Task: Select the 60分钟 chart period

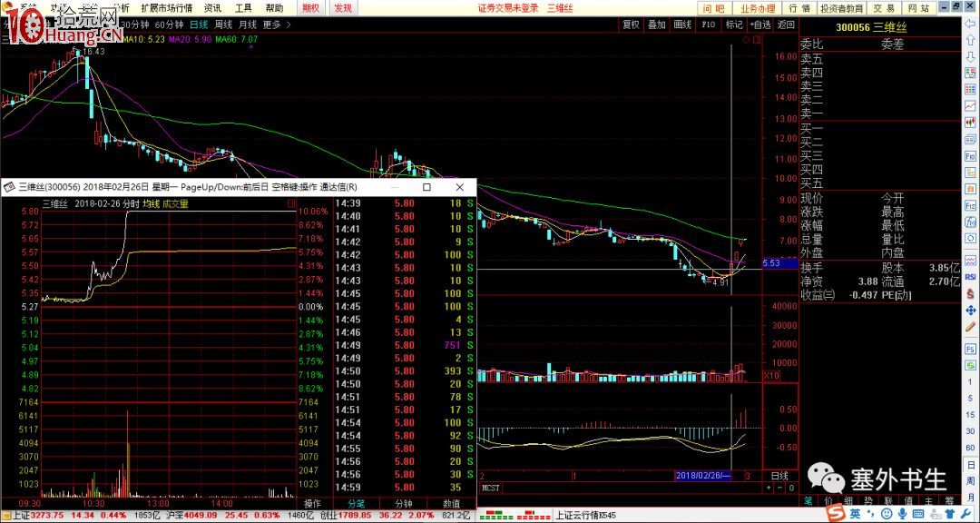Action: click(x=169, y=25)
